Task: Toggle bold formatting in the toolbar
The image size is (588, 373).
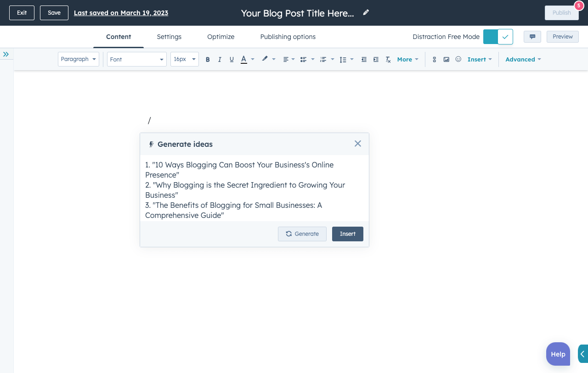Action: pyautogui.click(x=208, y=59)
